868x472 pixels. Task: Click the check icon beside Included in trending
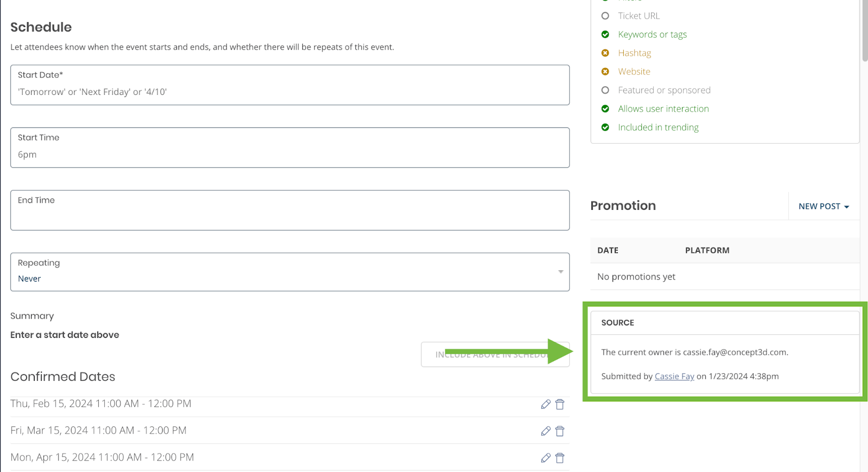[605, 127]
